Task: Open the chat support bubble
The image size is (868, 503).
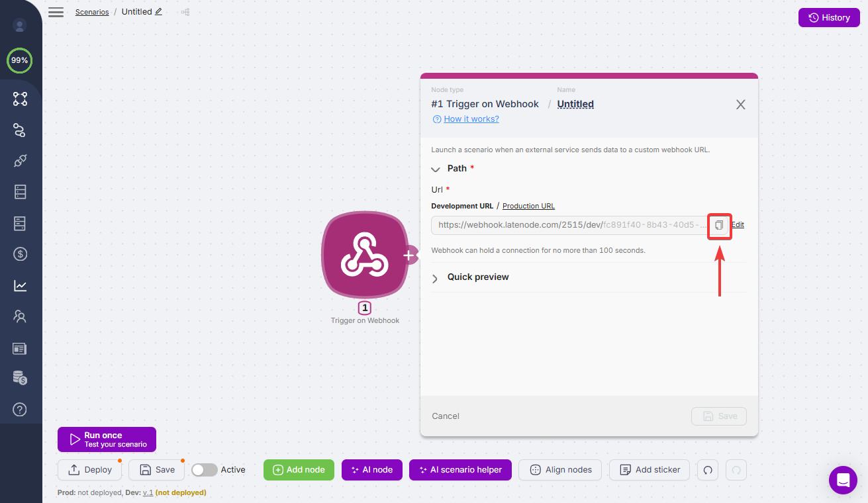Action: point(843,479)
